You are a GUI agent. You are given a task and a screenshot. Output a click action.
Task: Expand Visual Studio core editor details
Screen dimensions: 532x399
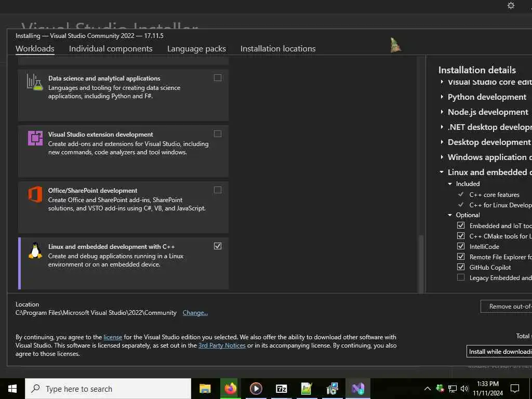(x=442, y=82)
